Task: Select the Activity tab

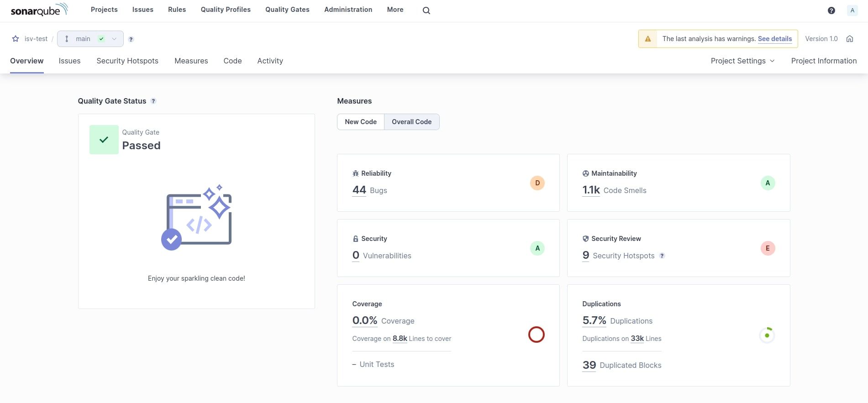Action: pyautogui.click(x=270, y=61)
